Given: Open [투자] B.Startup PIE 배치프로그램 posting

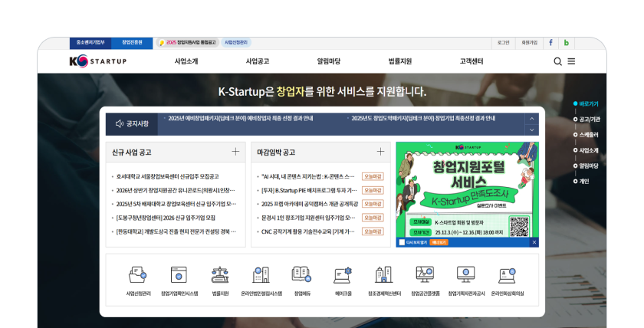Looking at the screenshot, I should click(x=309, y=191).
